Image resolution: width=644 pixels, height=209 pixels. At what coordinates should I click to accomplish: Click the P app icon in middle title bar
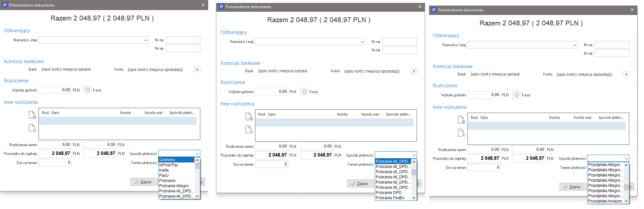tap(221, 7)
